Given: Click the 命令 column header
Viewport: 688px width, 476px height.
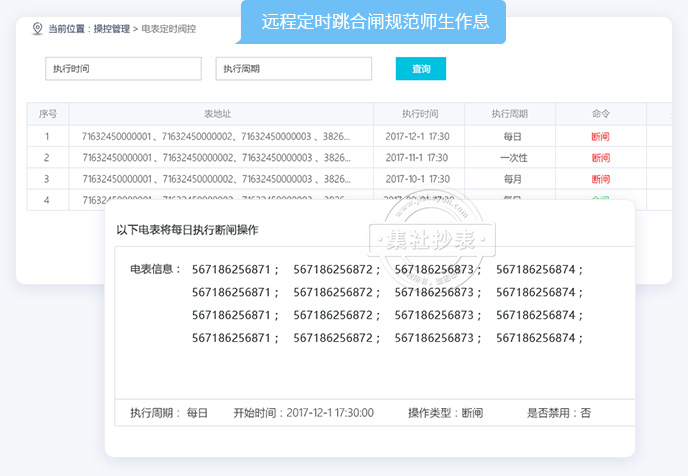Looking at the screenshot, I should tap(600, 114).
